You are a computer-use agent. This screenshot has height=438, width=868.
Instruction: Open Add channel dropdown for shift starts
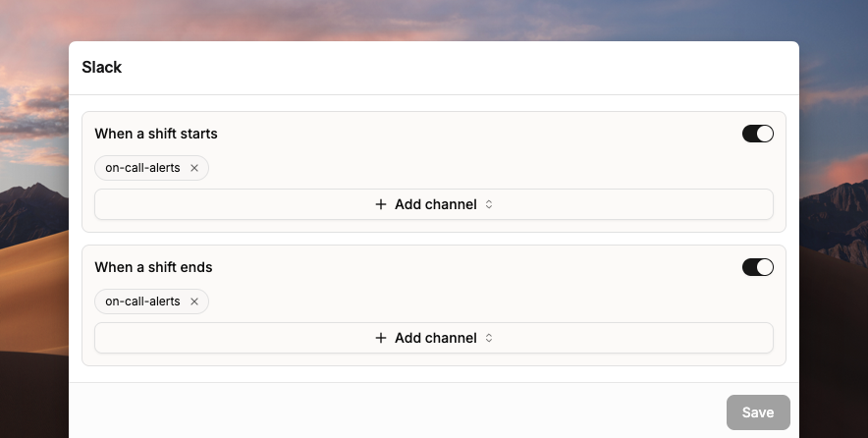click(x=434, y=204)
